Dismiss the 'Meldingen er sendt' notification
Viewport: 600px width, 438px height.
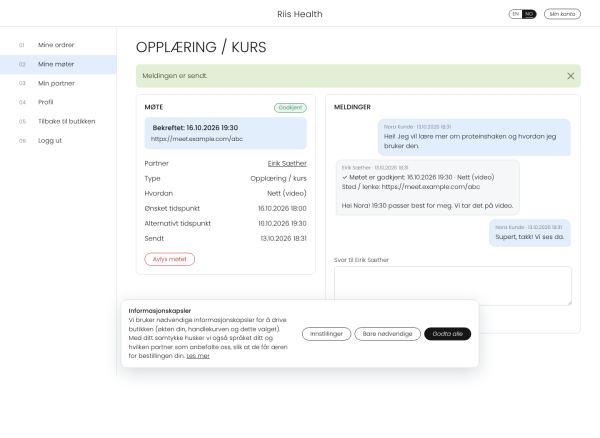point(570,76)
